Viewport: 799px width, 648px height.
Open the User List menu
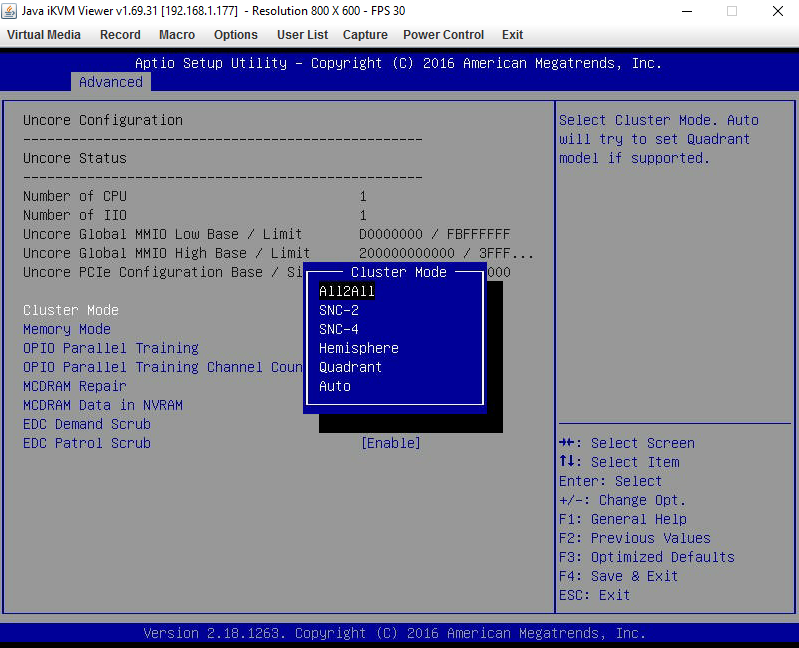click(x=302, y=35)
